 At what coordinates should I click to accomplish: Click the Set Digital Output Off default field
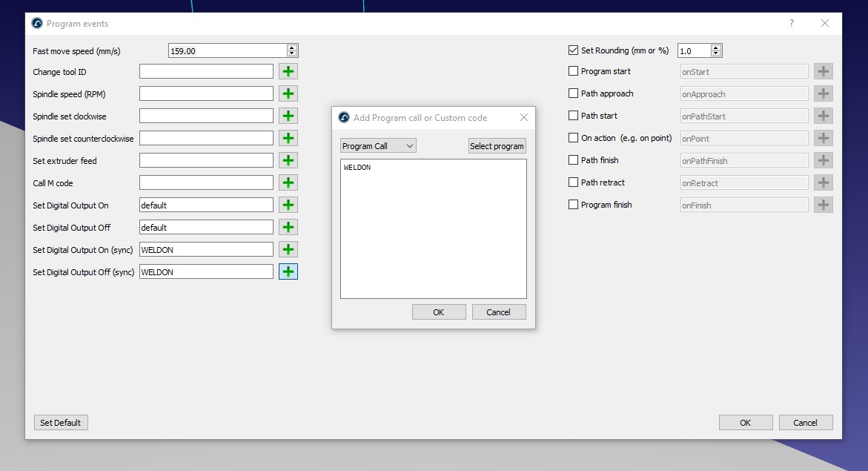click(x=206, y=227)
